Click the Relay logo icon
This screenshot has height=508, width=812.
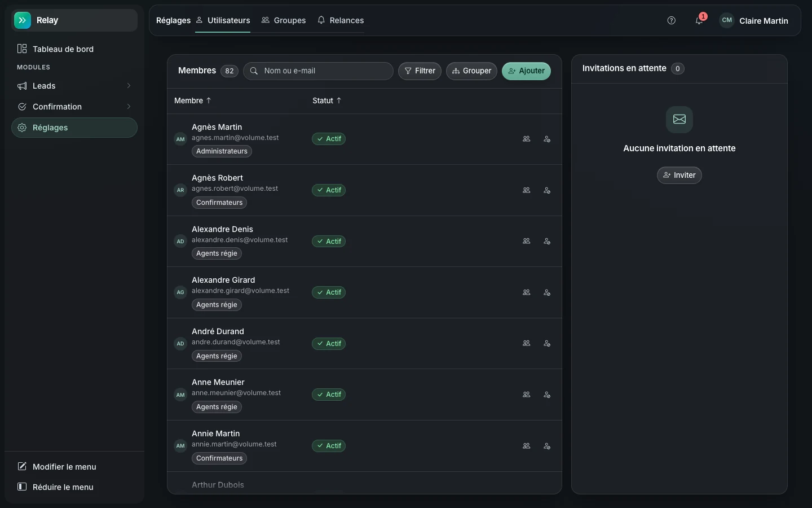pos(23,20)
